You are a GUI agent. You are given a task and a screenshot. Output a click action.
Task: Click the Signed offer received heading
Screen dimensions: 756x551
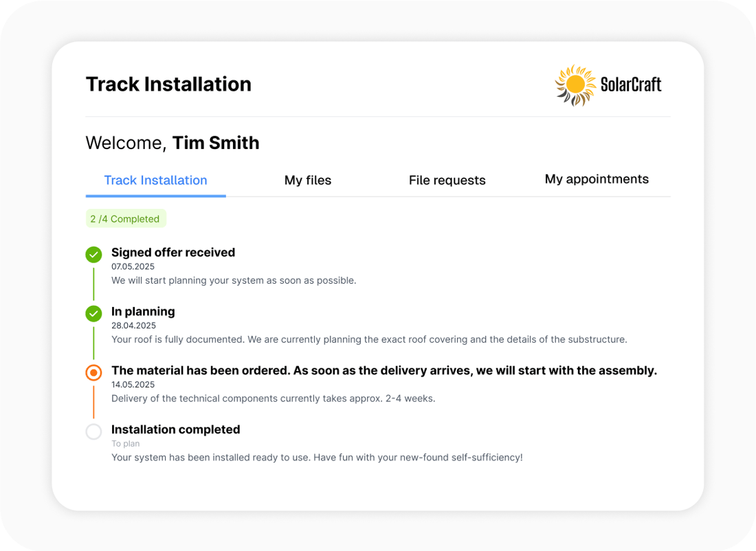(x=173, y=253)
